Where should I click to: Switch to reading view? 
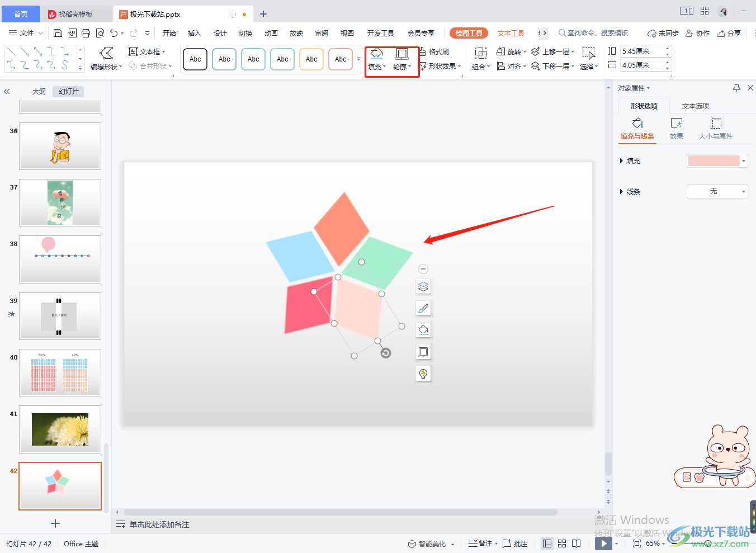point(577,543)
